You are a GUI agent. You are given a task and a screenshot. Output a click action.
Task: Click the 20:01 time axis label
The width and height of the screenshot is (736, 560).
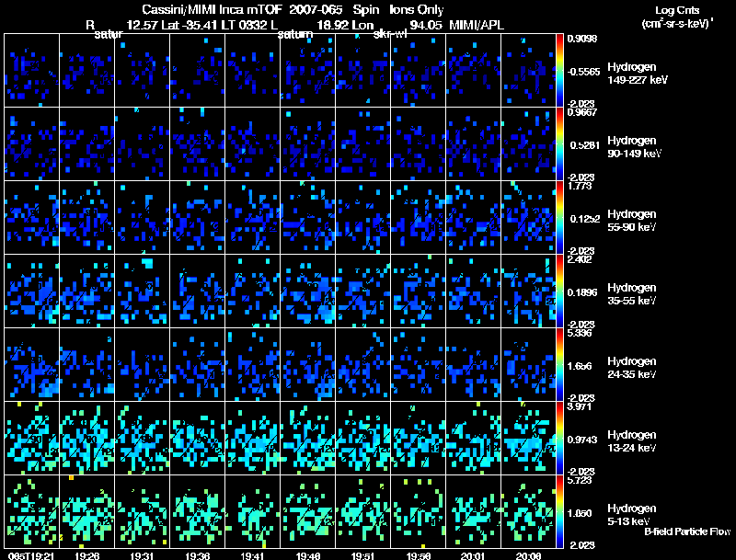(473, 556)
